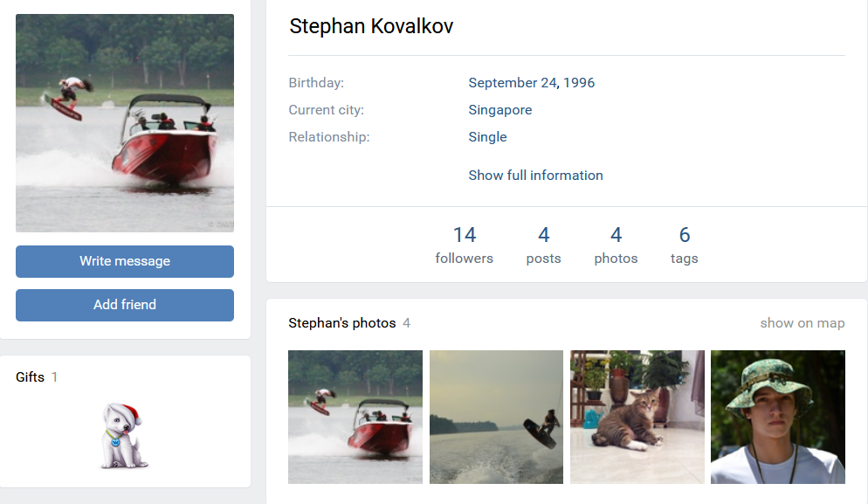Open the camo hat portrait thumbnail
Image resolution: width=868 pixels, height=504 pixels.
coord(778,417)
